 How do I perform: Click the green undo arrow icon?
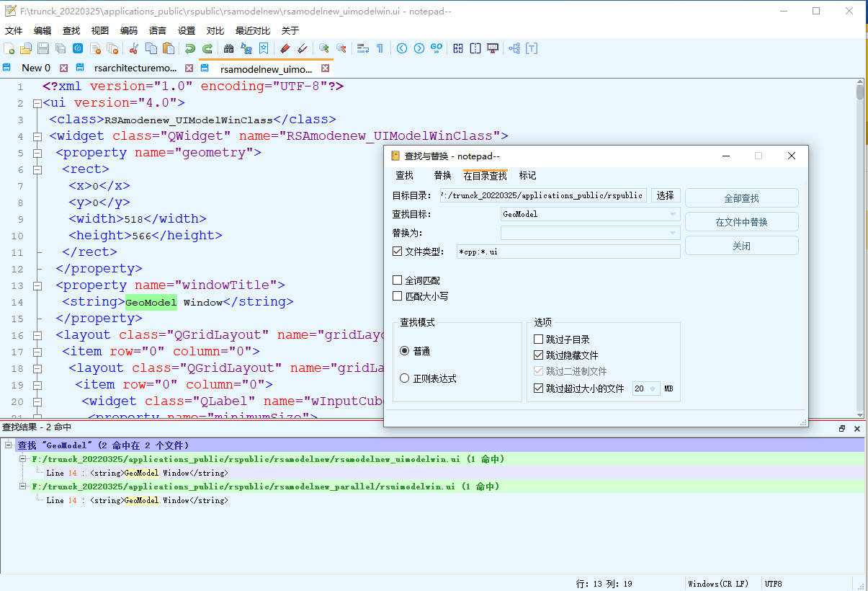pos(189,48)
